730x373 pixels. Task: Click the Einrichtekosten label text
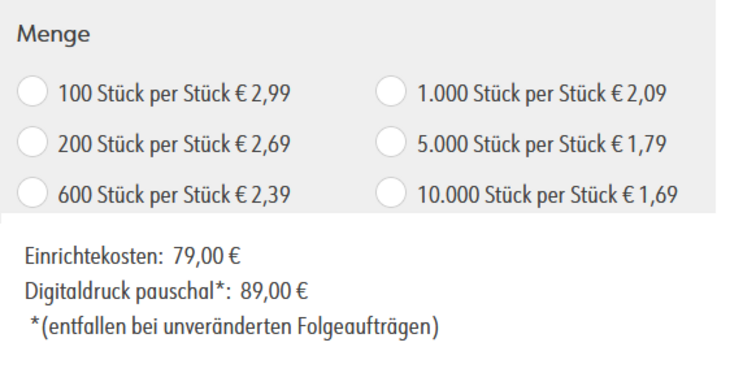(x=94, y=256)
